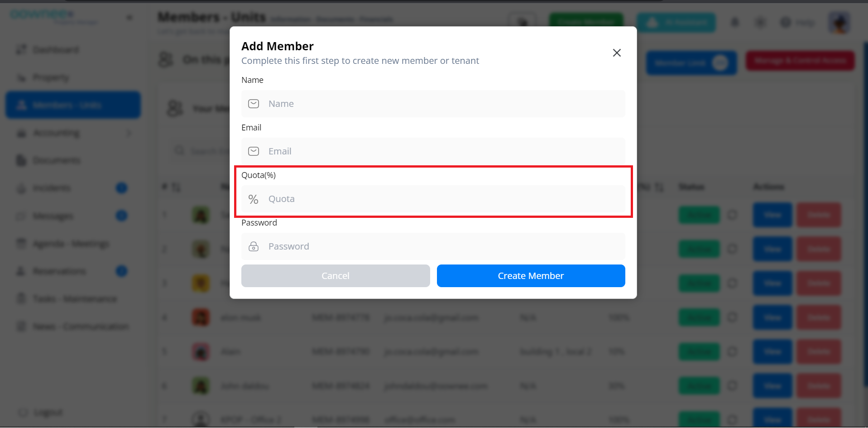Close the Add Member dialog
This screenshot has height=428, width=868.
tap(616, 53)
